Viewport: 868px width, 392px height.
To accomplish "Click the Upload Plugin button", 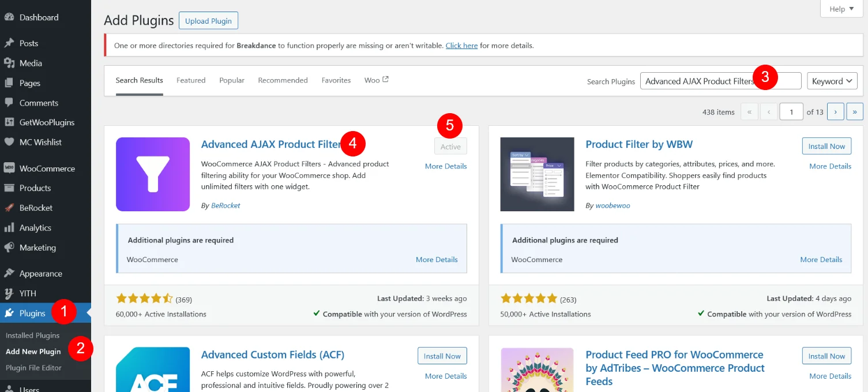I will (208, 21).
